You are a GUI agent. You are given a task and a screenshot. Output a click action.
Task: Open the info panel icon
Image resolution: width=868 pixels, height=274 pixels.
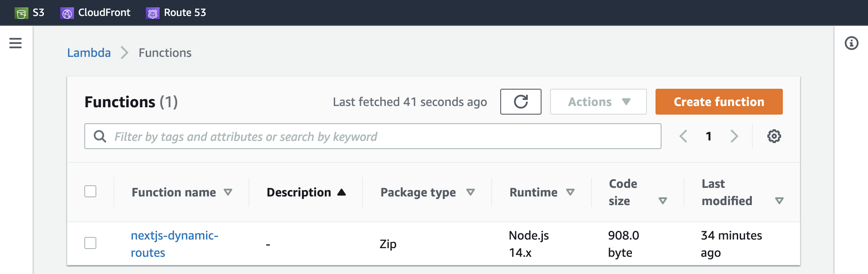point(851,43)
